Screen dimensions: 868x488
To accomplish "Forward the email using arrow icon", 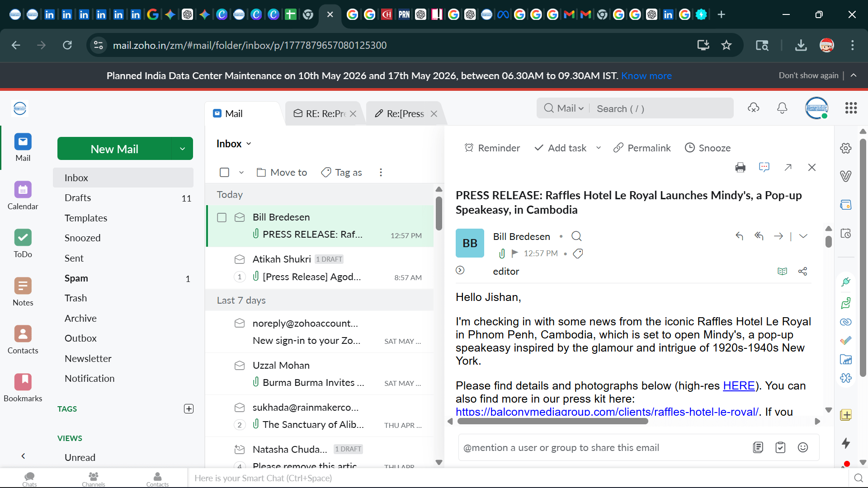I will (x=778, y=236).
